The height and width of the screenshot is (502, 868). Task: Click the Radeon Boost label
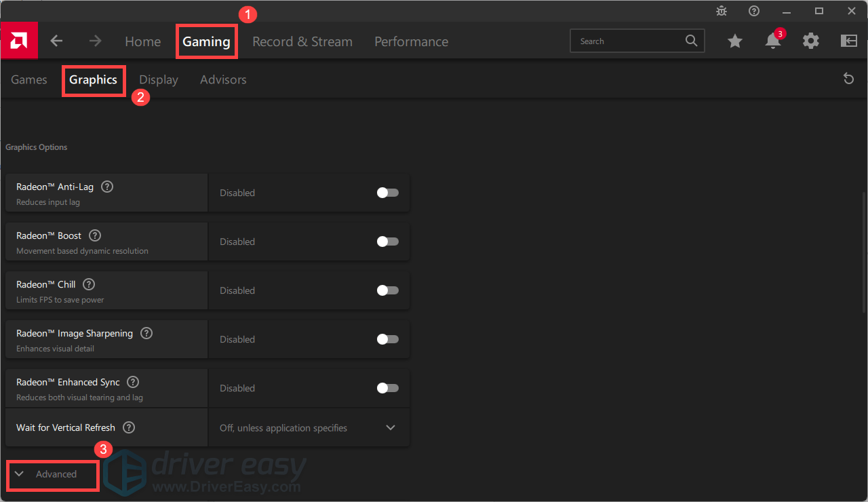(49, 235)
